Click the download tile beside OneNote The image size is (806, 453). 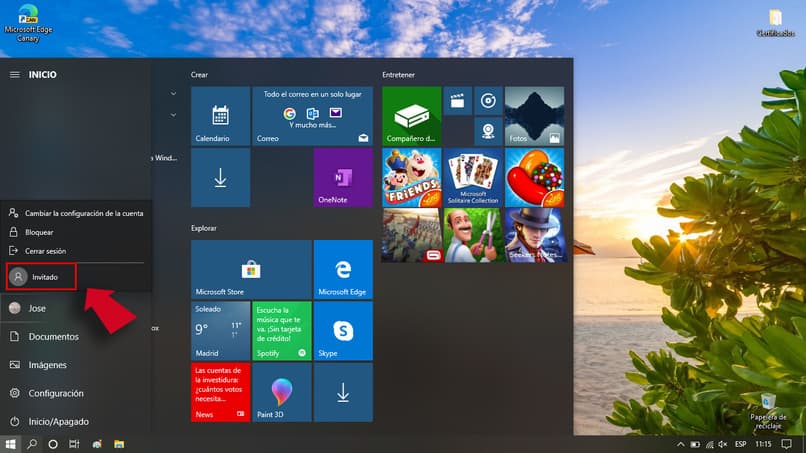[221, 178]
